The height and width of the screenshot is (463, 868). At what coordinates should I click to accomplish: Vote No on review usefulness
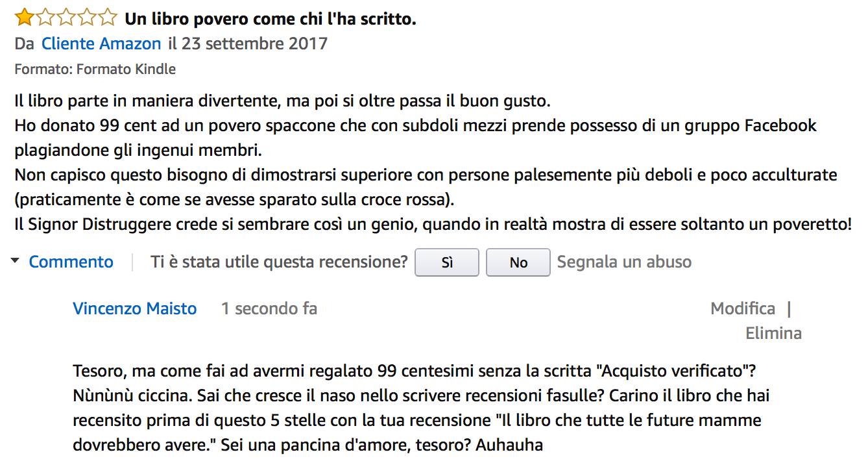click(x=518, y=262)
